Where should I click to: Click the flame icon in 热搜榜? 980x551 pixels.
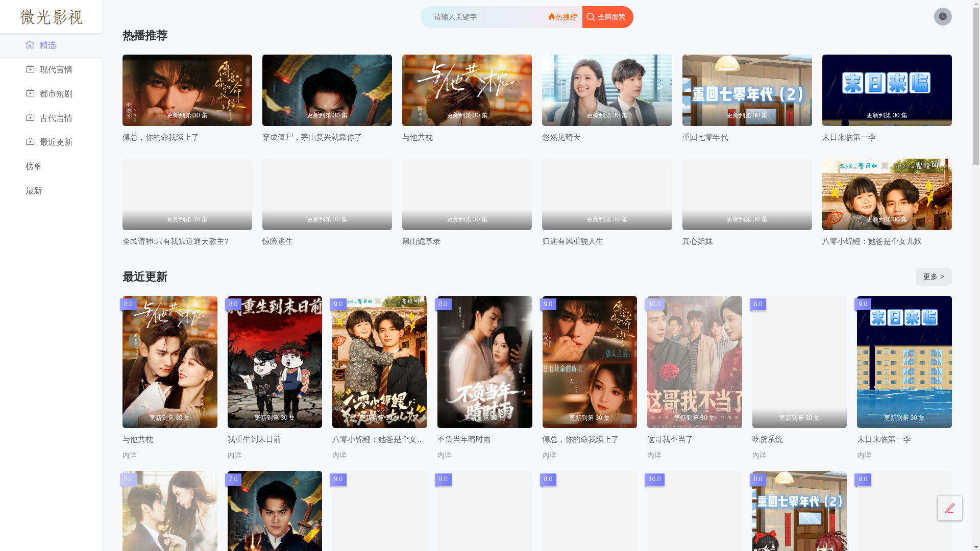click(x=551, y=17)
